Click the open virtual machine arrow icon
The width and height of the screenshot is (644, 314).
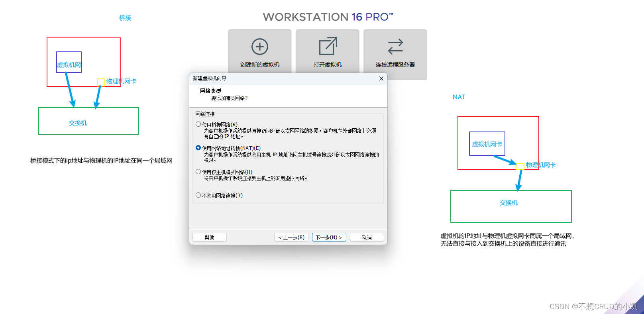[328, 46]
